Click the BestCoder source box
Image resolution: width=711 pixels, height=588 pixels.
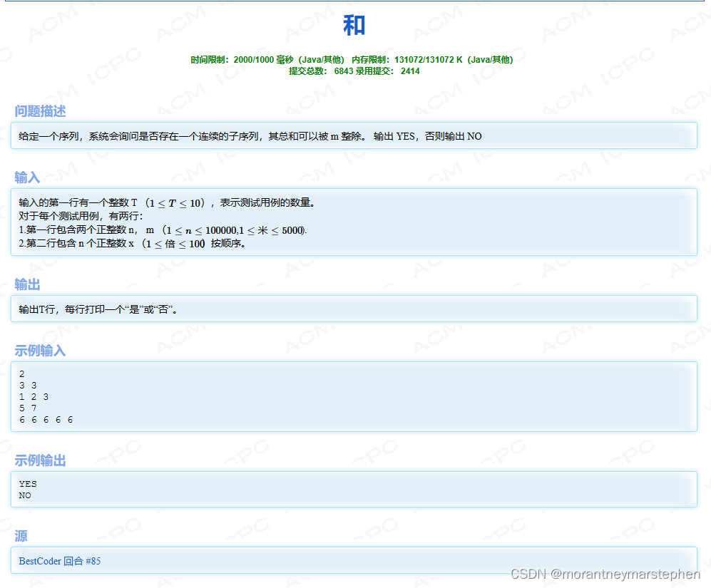(354, 561)
